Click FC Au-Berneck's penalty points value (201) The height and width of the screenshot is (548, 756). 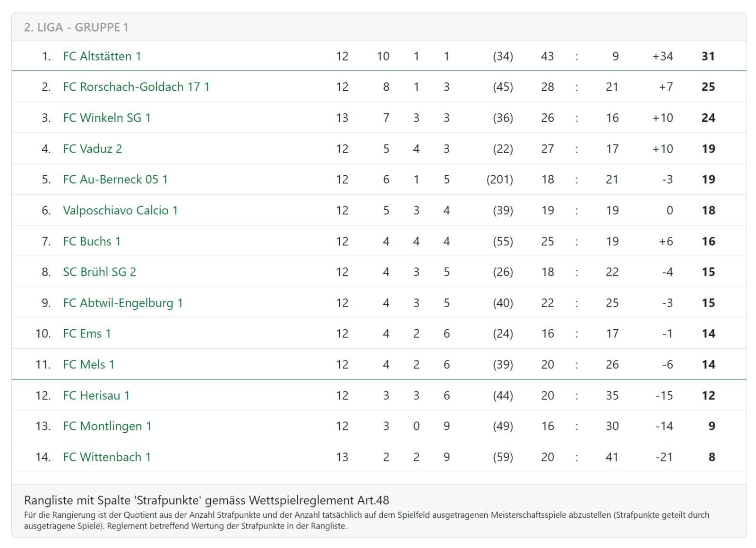[499, 180]
